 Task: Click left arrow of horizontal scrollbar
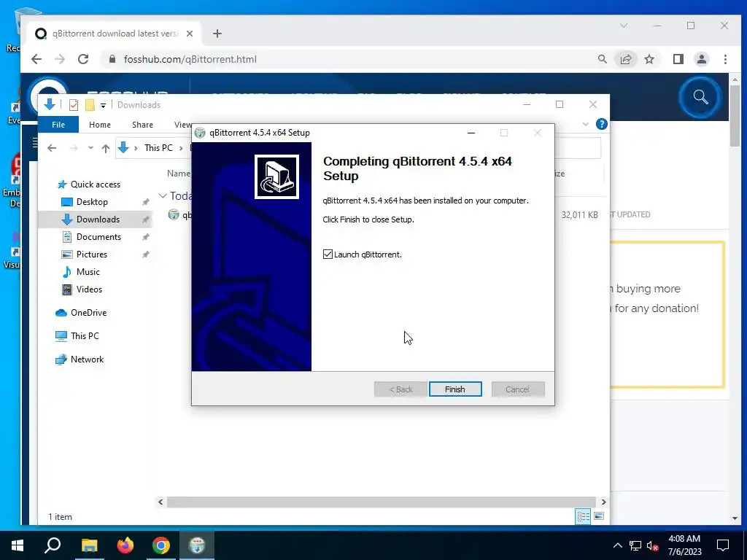(160, 502)
